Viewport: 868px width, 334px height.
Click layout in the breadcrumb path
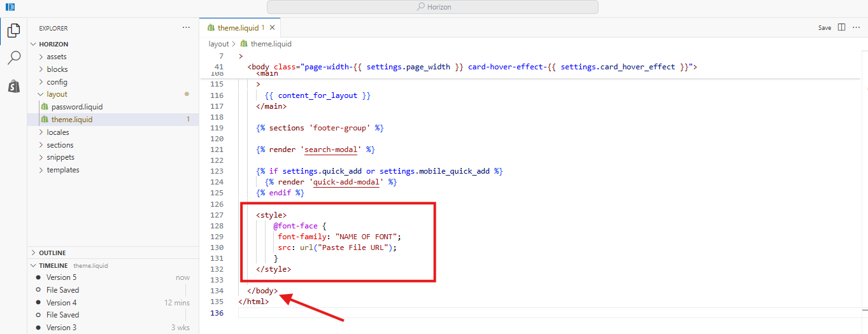[x=218, y=44]
